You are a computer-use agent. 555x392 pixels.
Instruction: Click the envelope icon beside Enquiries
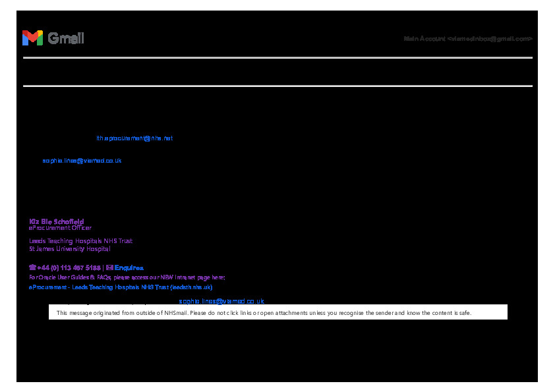(109, 268)
